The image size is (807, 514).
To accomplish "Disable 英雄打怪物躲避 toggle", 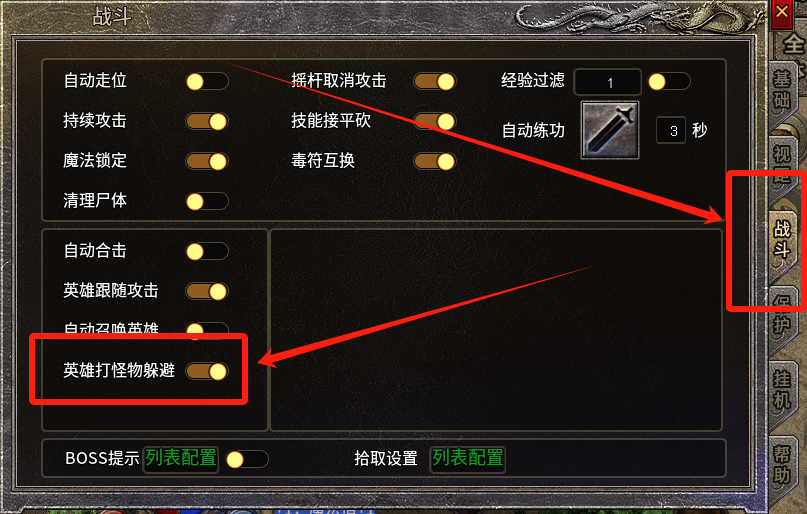I will (x=207, y=371).
